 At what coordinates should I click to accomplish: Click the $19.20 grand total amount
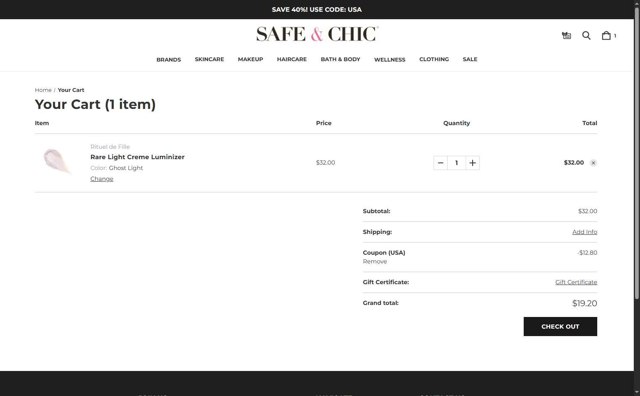click(584, 303)
